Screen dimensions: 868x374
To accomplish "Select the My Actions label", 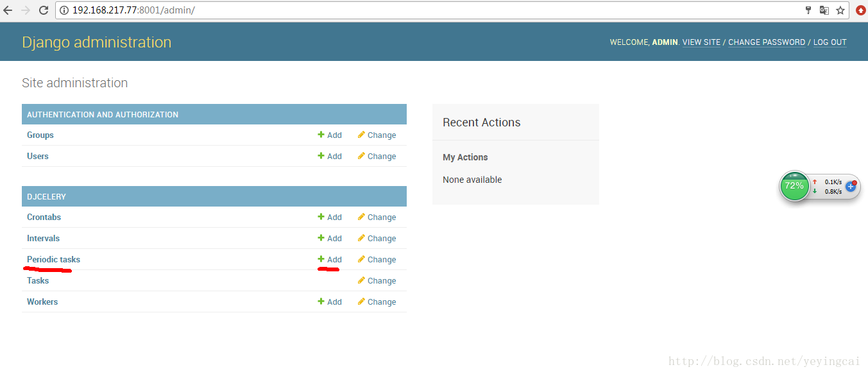I will pos(465,157).
